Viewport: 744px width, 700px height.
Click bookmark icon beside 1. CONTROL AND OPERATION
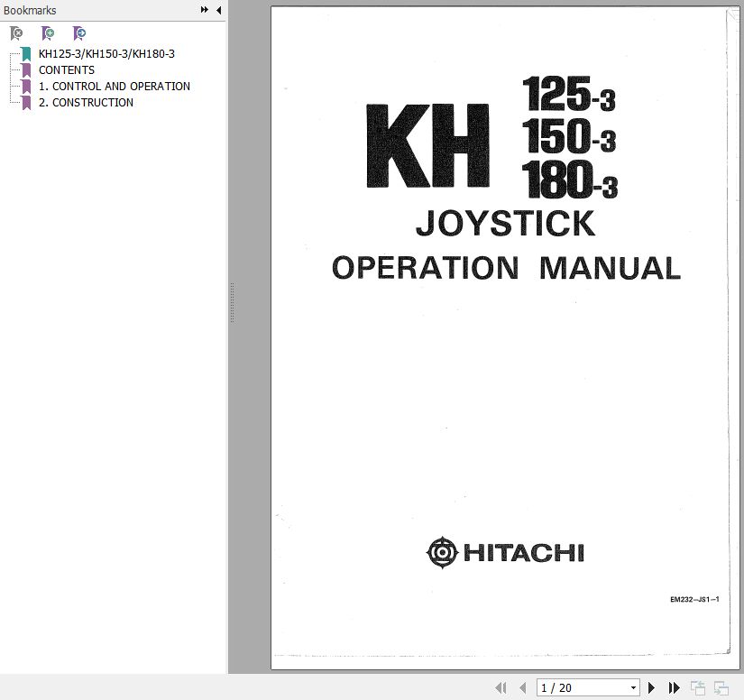[26, 87]
